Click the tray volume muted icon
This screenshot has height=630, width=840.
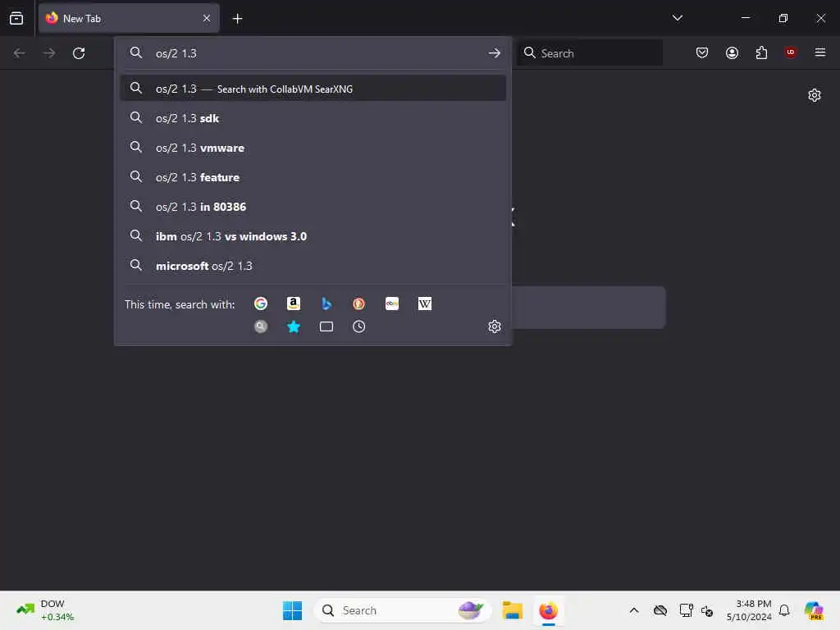point(707,610)
